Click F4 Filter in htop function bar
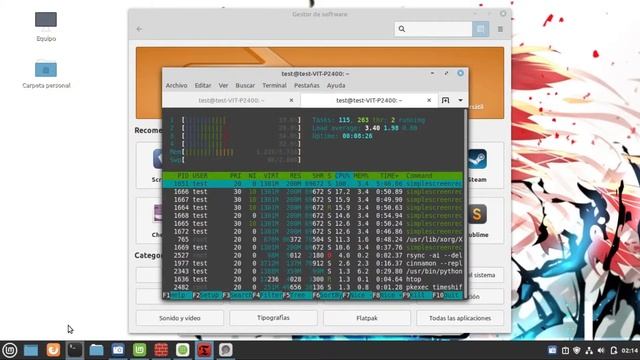Viewport: 640px width, 360px height. [x=267, y=295]
